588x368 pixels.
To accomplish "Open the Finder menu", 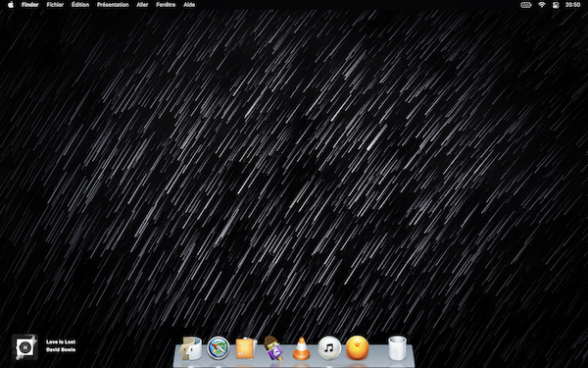I will [30, 5].
